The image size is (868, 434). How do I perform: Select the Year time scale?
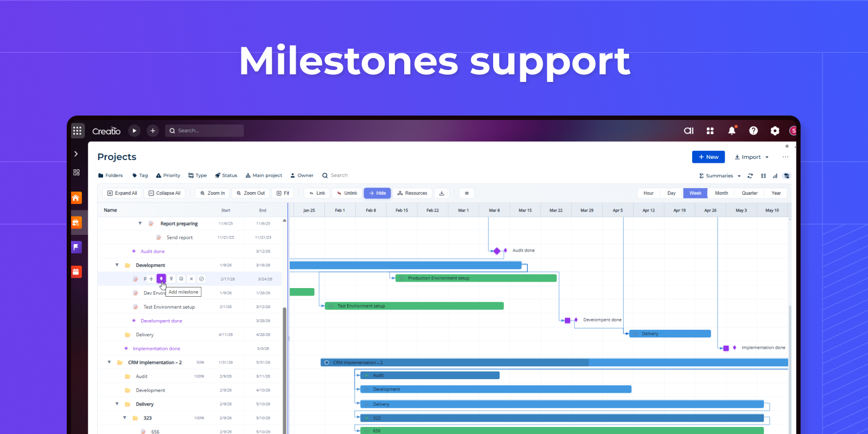point(776,193)
